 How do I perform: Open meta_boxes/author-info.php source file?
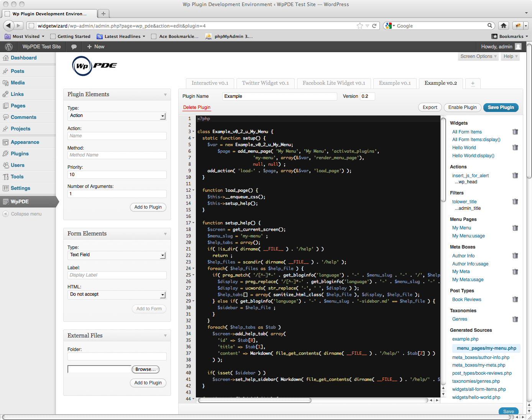tap(481, 357)
